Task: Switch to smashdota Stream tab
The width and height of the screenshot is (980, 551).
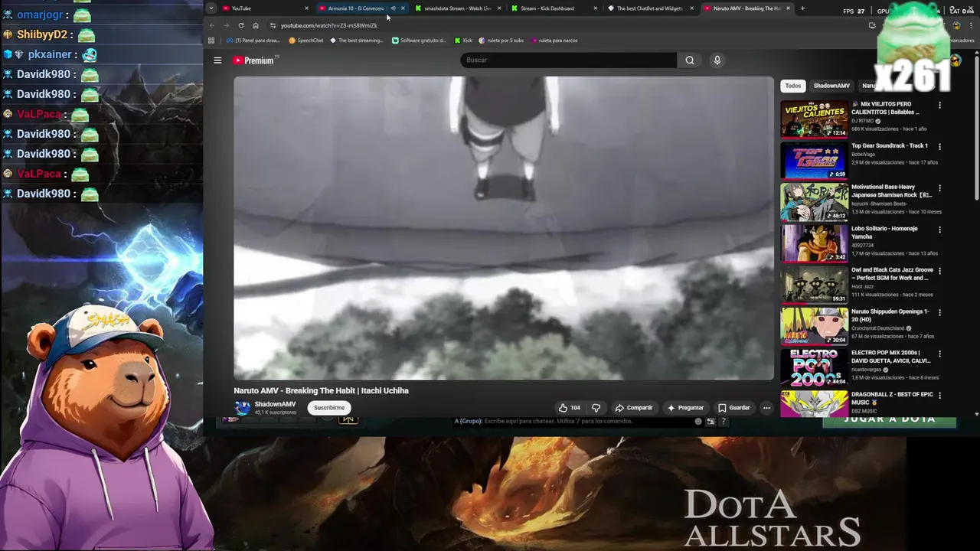Action: [x=458, y=8]
